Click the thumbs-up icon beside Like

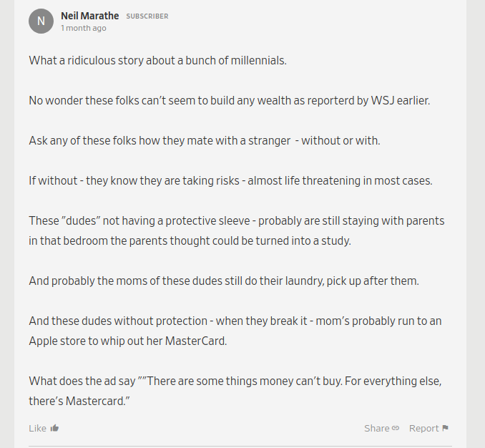coord(54,428)
